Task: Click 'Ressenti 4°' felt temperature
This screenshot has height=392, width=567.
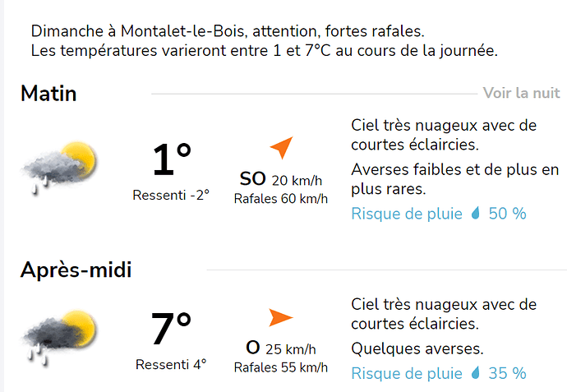Action: [x=171, y=365]
